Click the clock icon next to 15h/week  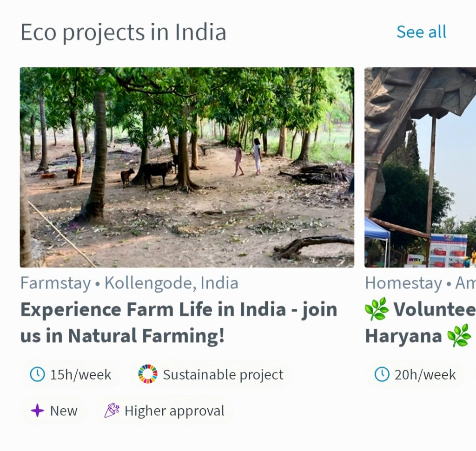[x=37, y=374]
